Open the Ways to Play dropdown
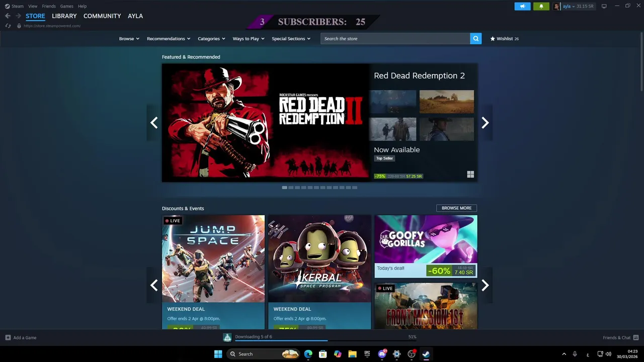Viewport: 644px width, 362px height. (249, 39)
